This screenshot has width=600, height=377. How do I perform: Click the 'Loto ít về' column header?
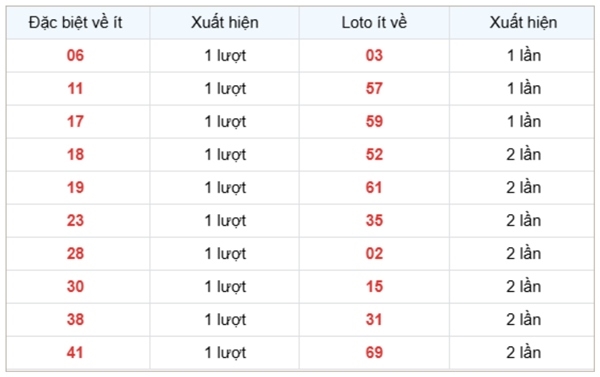(x=374, y=23)
